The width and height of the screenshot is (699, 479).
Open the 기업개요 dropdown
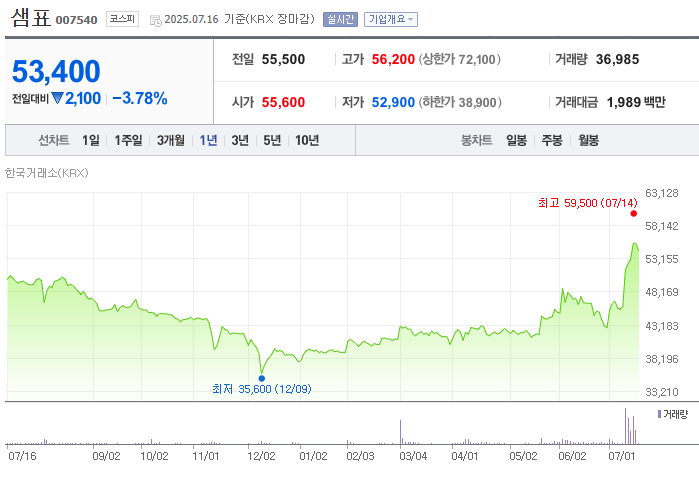pos(391,19)
